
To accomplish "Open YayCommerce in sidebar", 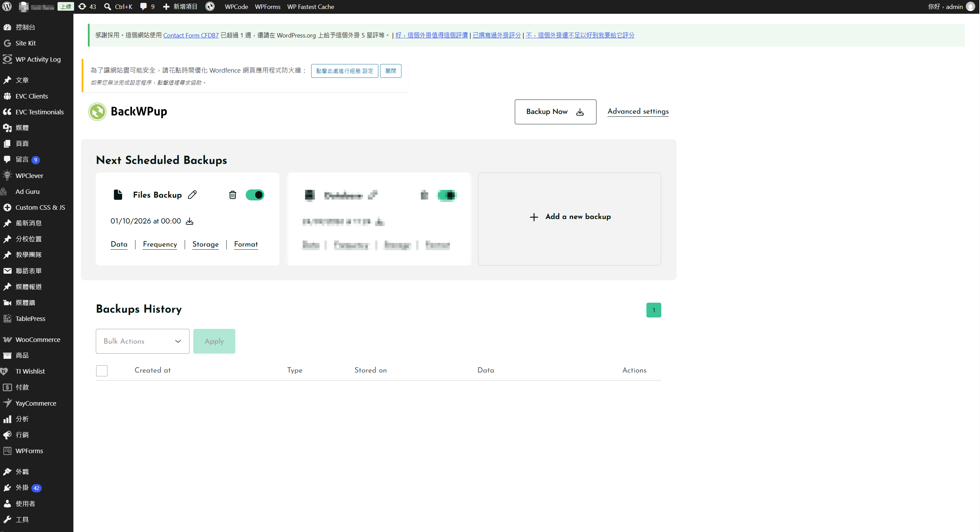I will pyautogui.click(x=37, y=403).
